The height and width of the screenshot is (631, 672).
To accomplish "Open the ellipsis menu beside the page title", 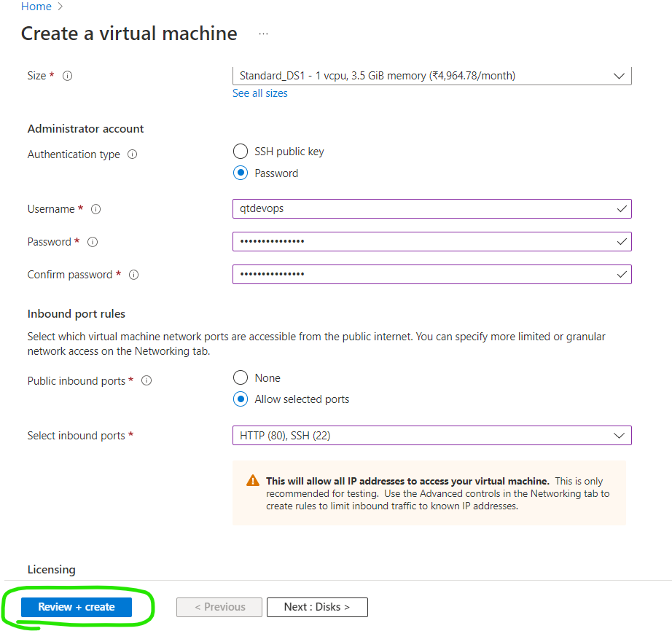I will coord(263,34).
